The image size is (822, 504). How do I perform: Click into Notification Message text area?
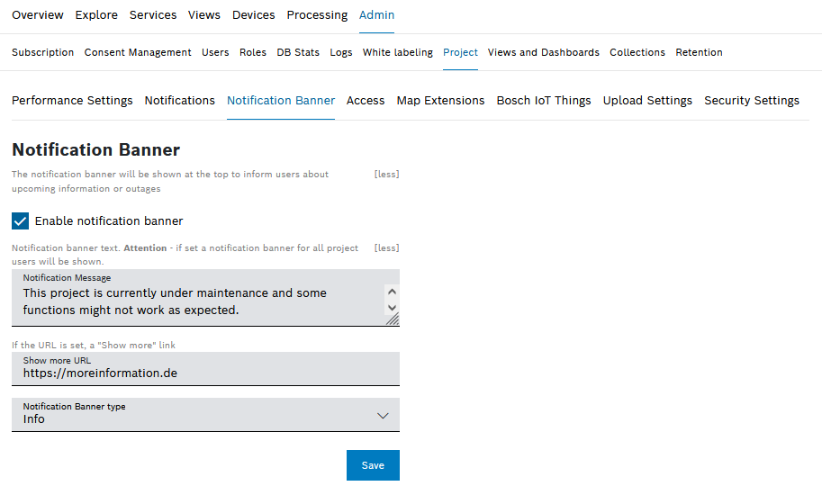[198, 301]
